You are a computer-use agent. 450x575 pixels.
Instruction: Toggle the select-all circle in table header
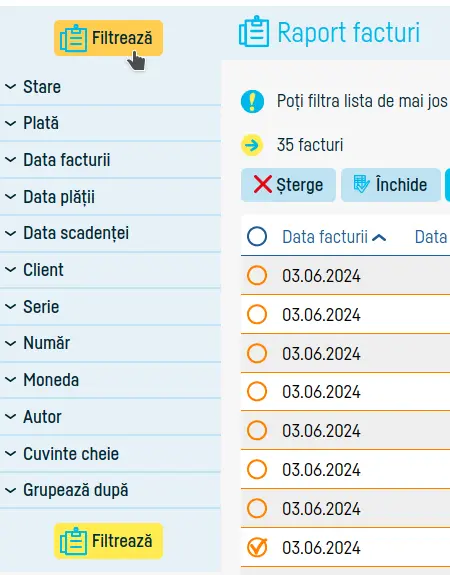(x=257, y=236)
